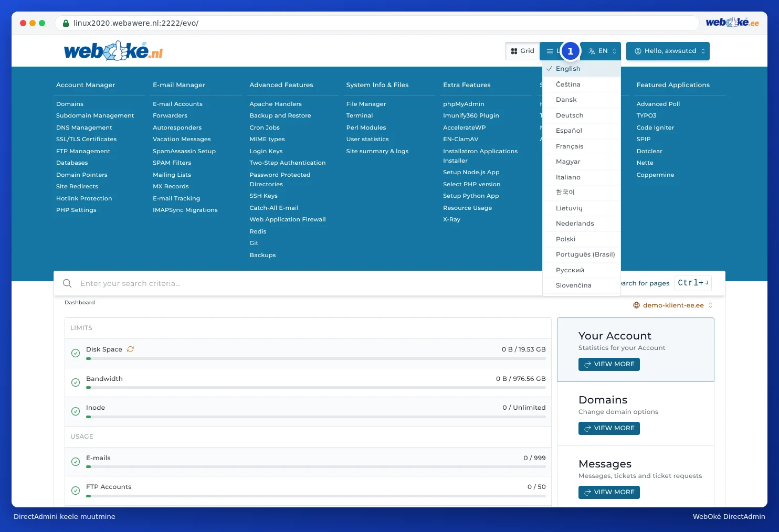Open the Terminal link
The height and width of the screenshot is (532, 779).
pos(360,115)
